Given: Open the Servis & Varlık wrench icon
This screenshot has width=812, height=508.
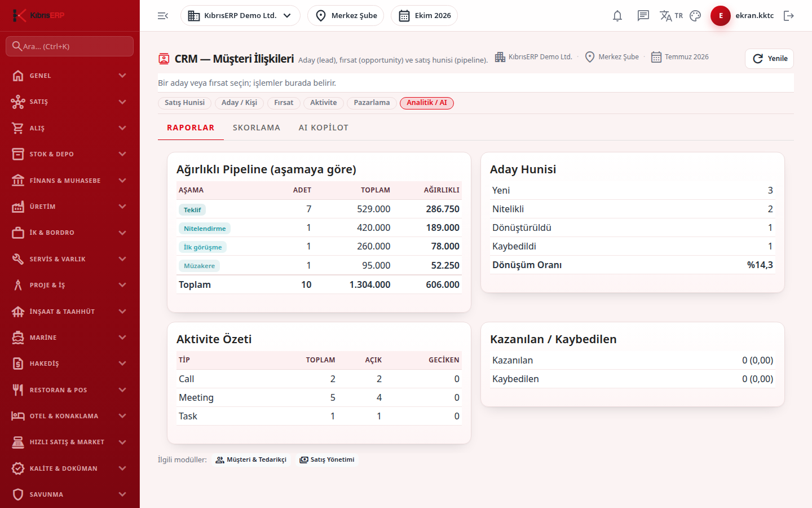Looking at the screenshot, I should point(18,259).
